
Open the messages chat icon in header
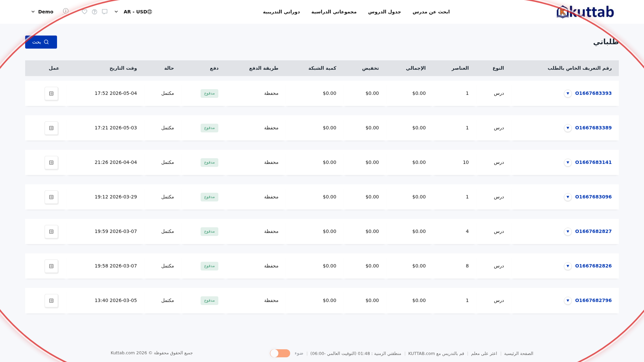tap(105, 12)
